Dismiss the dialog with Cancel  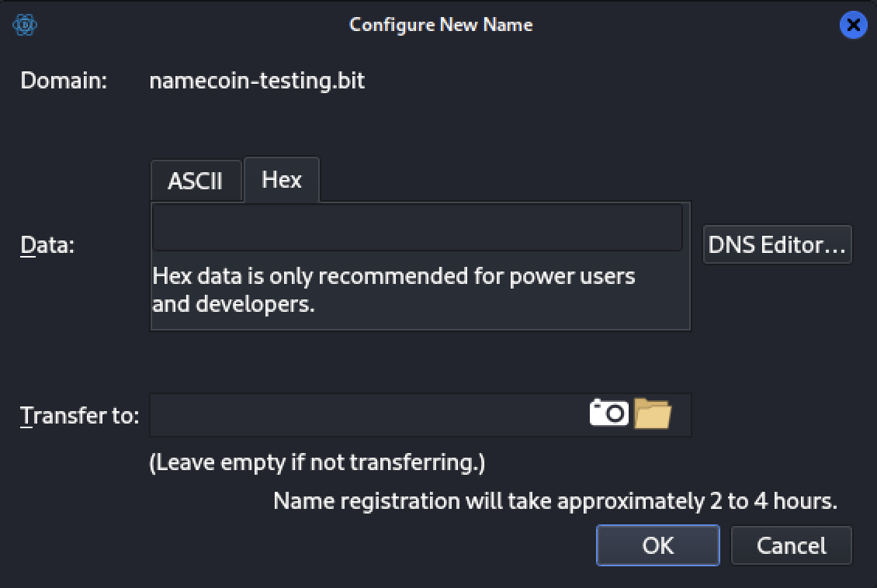[x=791, y=545]
